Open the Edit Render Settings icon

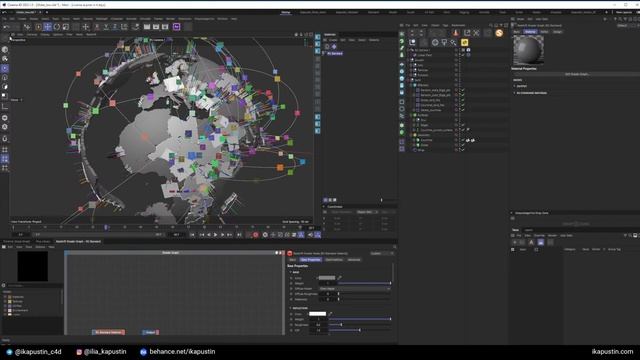(x=165, y=27)
